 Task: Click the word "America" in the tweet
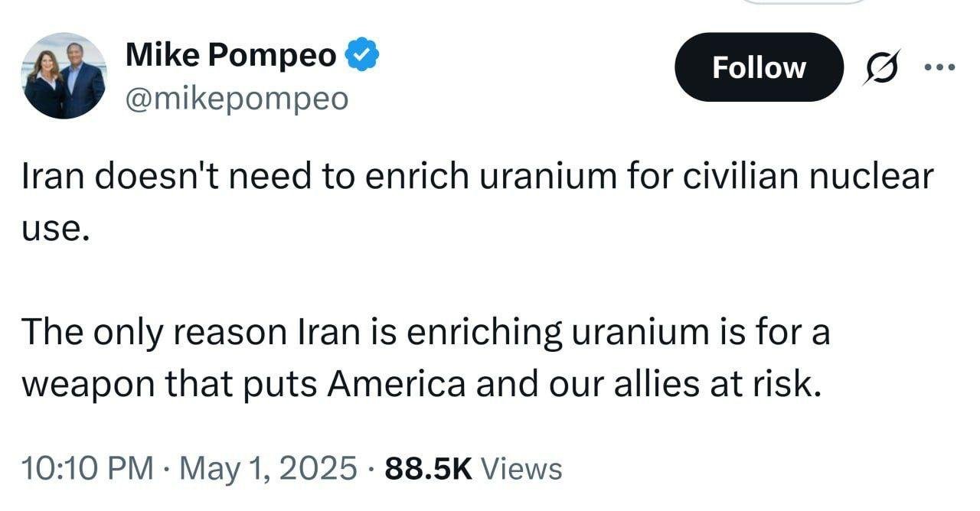pos(396,384)
